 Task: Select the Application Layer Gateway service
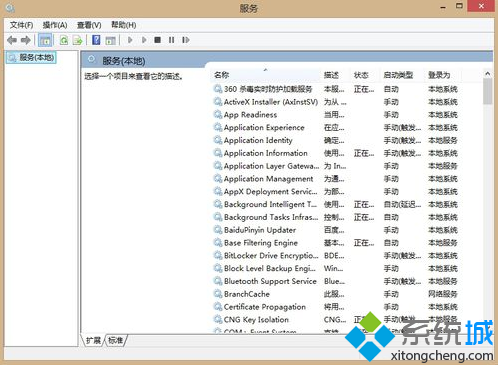coord(336,166)
